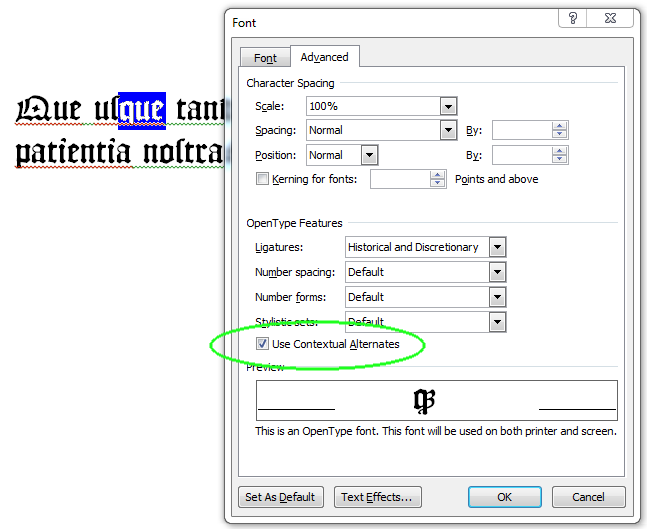
Task: Open the Ligatures dropdown
Action: [x=497, y=247]
